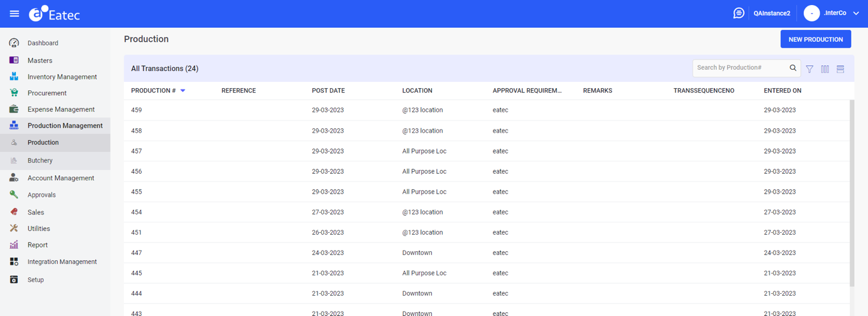Open production row 447
The image size is (868, 316).
pos(486,253)
